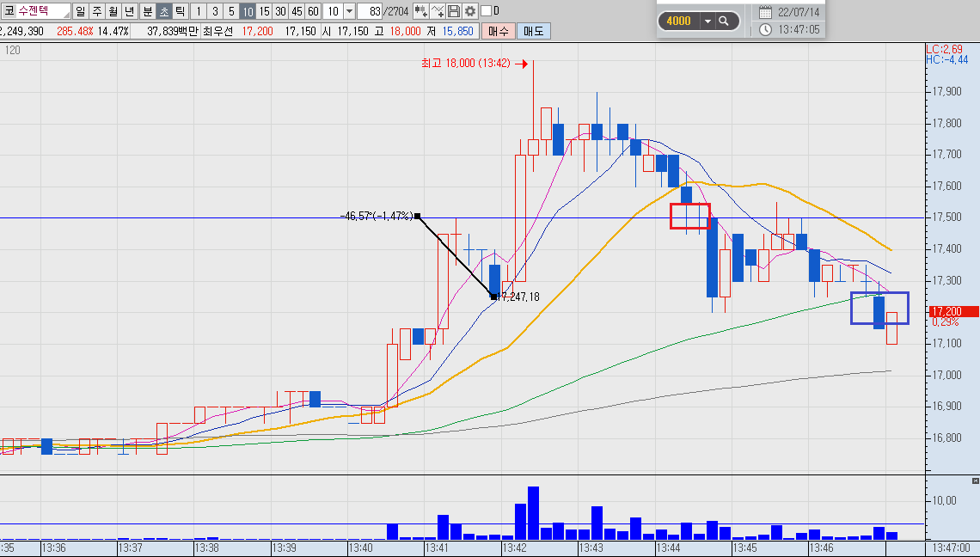Toggle the D checkbox
980x557 pixels.
(486, 11)
